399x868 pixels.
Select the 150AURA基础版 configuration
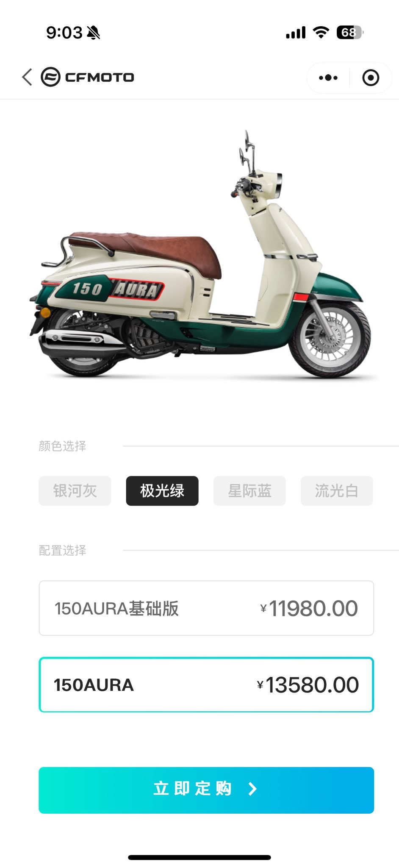206,608
